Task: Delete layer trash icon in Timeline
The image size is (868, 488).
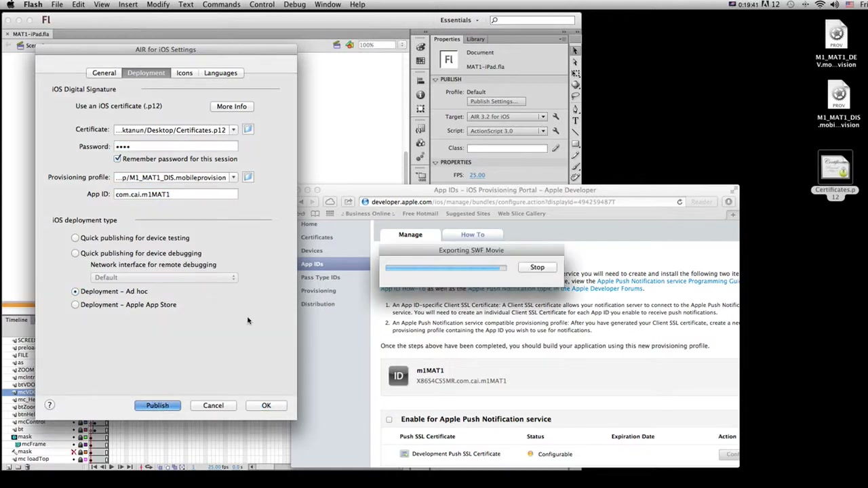Action: click(27, 467)
